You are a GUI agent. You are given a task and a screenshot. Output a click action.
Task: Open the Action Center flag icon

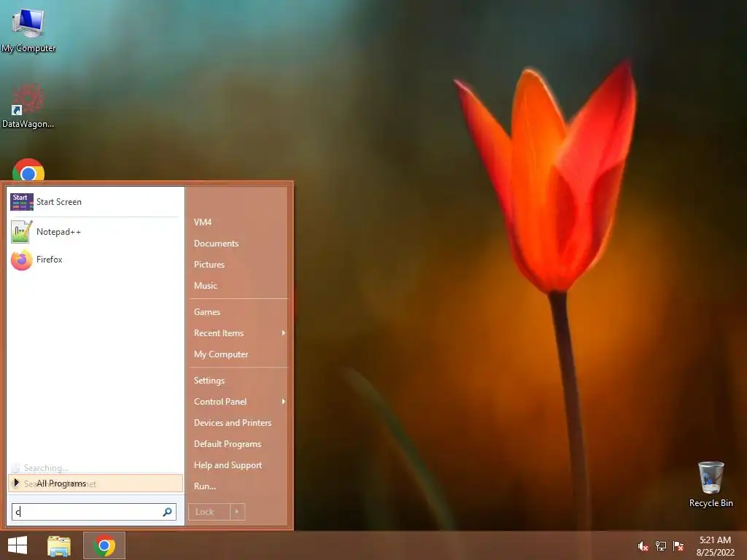tap(678, 546)
